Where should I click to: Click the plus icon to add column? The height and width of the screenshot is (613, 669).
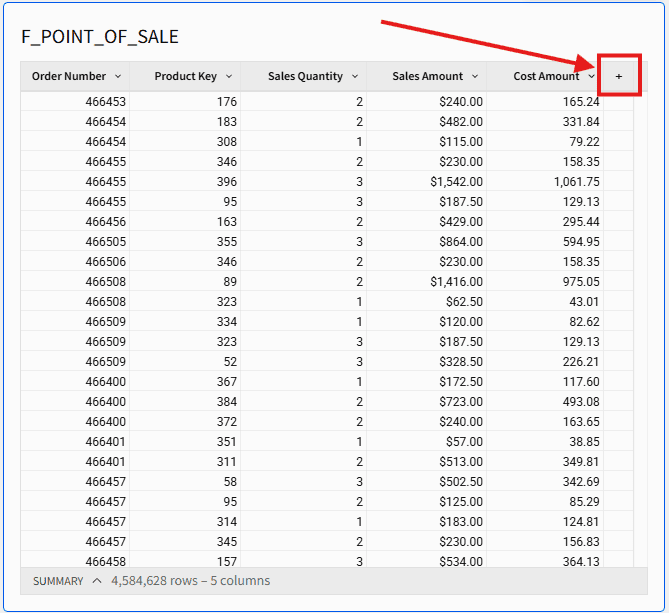pyautogui.click(x=618, y=76)
